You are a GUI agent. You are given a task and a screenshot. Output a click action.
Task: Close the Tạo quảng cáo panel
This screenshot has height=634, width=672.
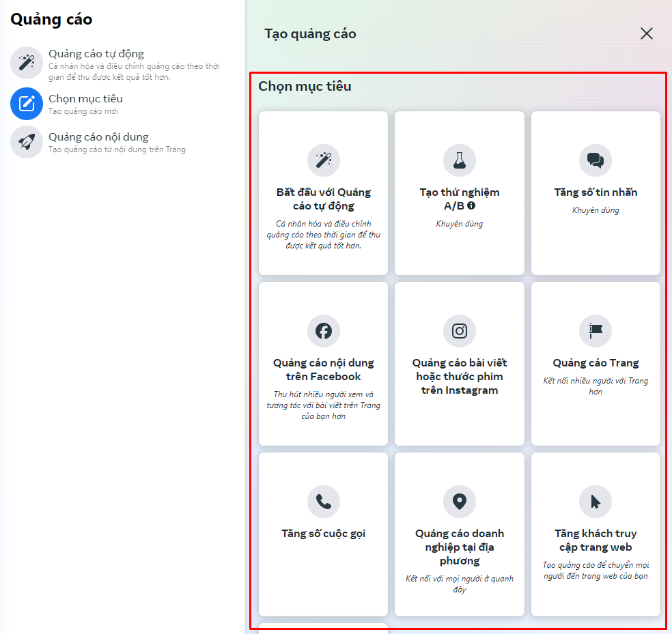(x=646, y=33)
